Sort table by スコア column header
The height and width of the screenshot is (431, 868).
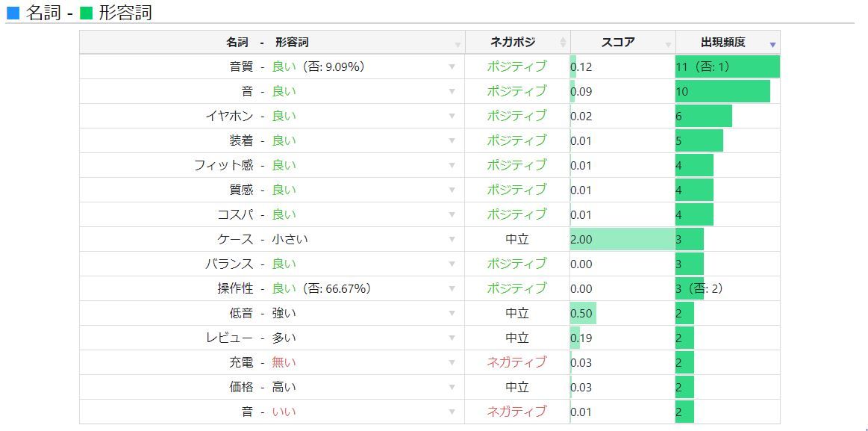617,43
